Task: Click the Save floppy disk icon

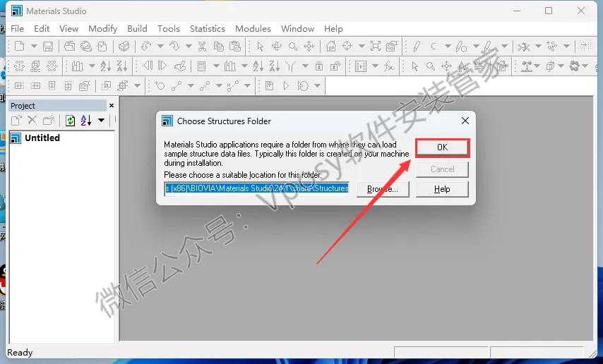Action: coord(48,47)
